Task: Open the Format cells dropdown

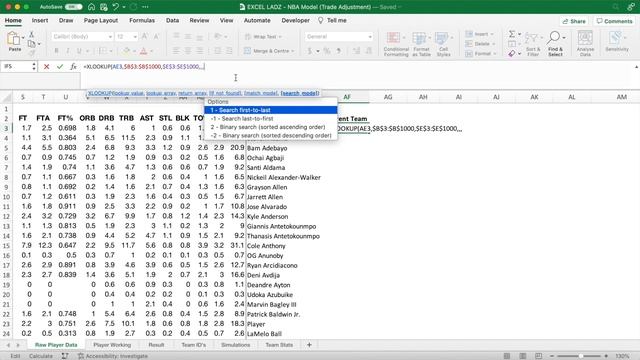Action: pos(480,53)
